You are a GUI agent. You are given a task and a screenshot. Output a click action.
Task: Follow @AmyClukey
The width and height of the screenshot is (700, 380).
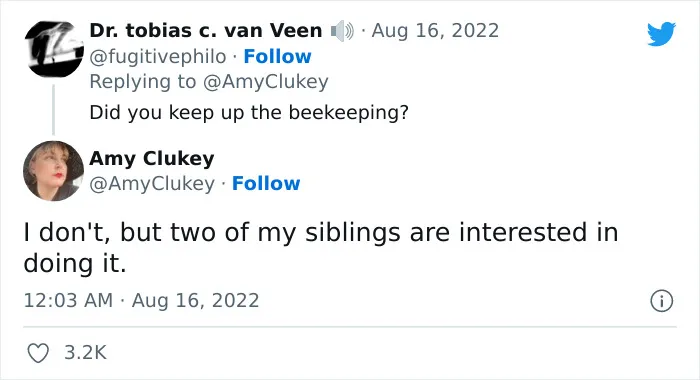[266, 184]
